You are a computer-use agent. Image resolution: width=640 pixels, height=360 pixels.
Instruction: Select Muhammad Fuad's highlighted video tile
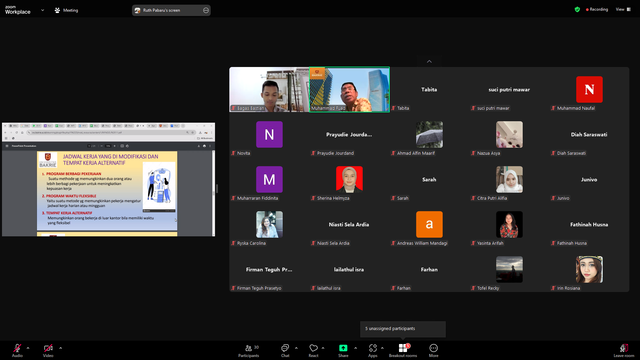click(x=349, y=89)
